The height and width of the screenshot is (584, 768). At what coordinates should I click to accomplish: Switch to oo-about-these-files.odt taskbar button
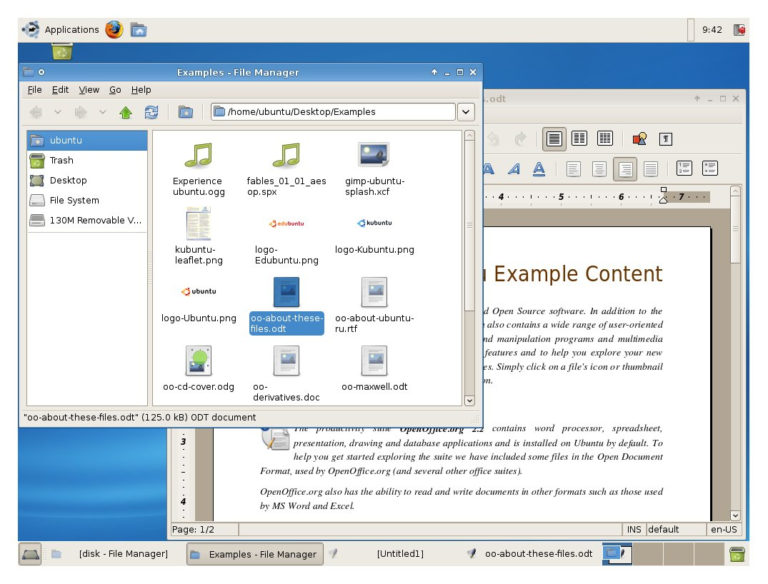(531, 554)
